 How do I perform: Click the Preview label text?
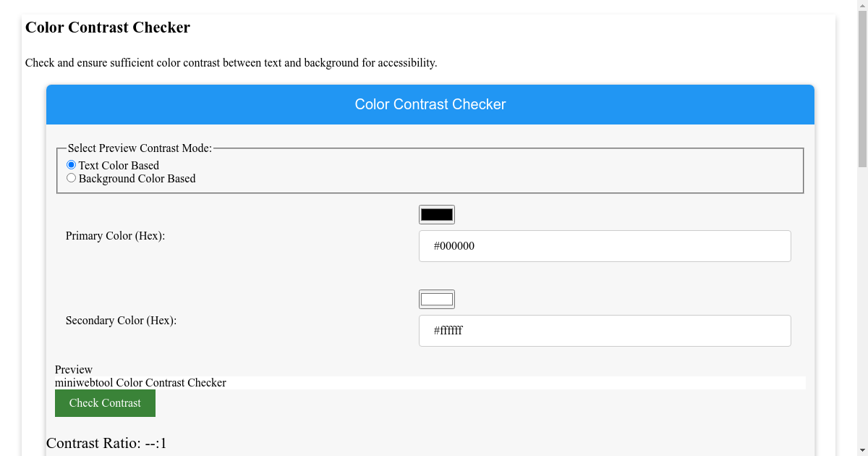pyautogui.click(x=73, y=369)
